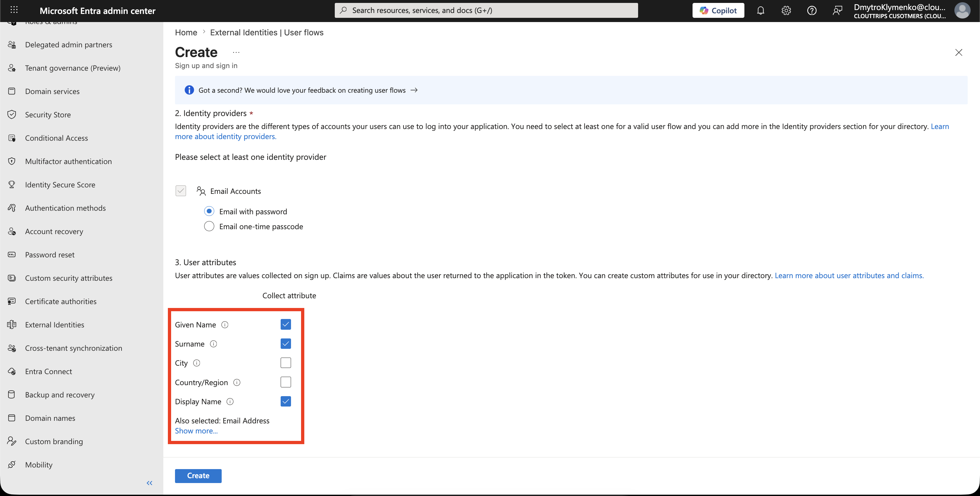This screenshot has width=980, height=496.
Task: Show info tooltip for Given Name
Action: (x=225, y=325)
